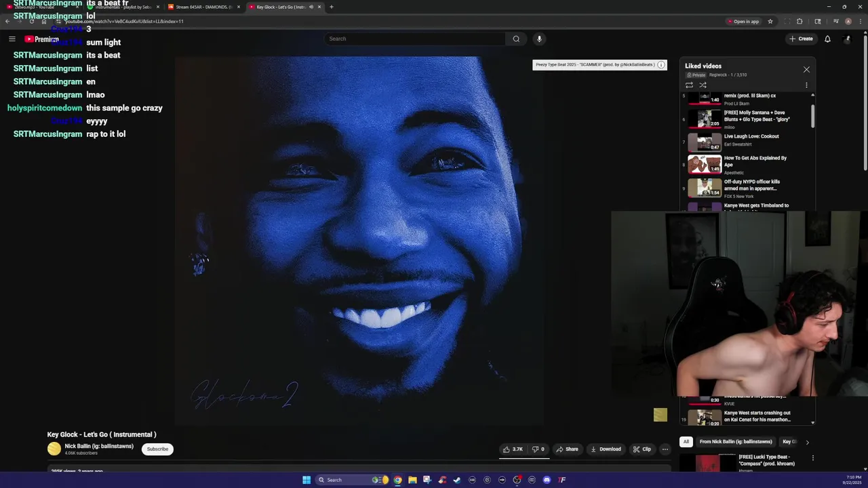Open more actions ellipsis under video
The width and height of the screenshot is (868, 488).
pyautogui.click(x=665, y=449)
